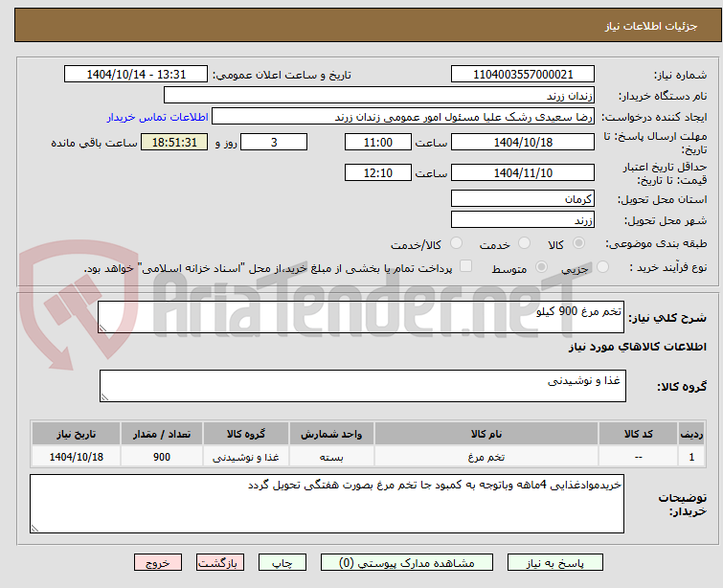Click the label توضیحات خریدار
723x588 pixels.
(683, 505)
